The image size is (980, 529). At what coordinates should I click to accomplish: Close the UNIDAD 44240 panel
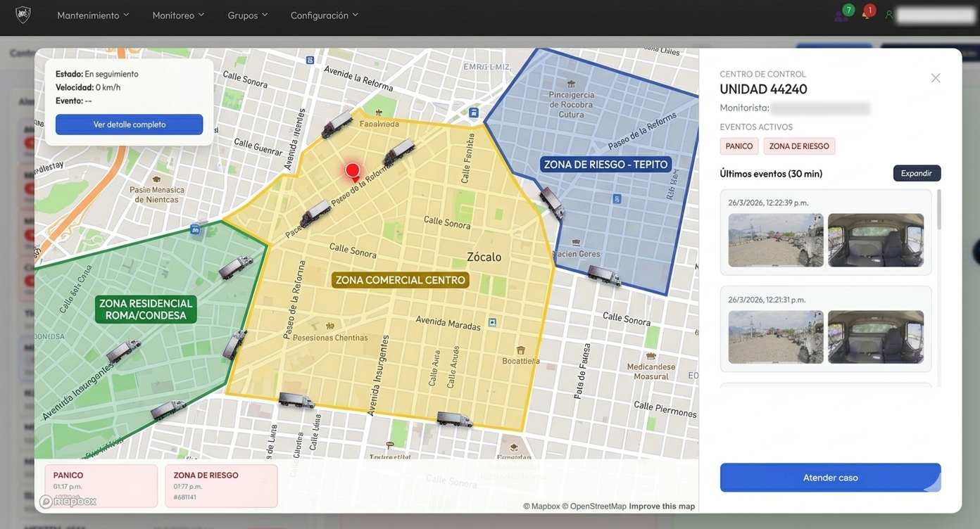pyautogui.click(x=935, y=78)
